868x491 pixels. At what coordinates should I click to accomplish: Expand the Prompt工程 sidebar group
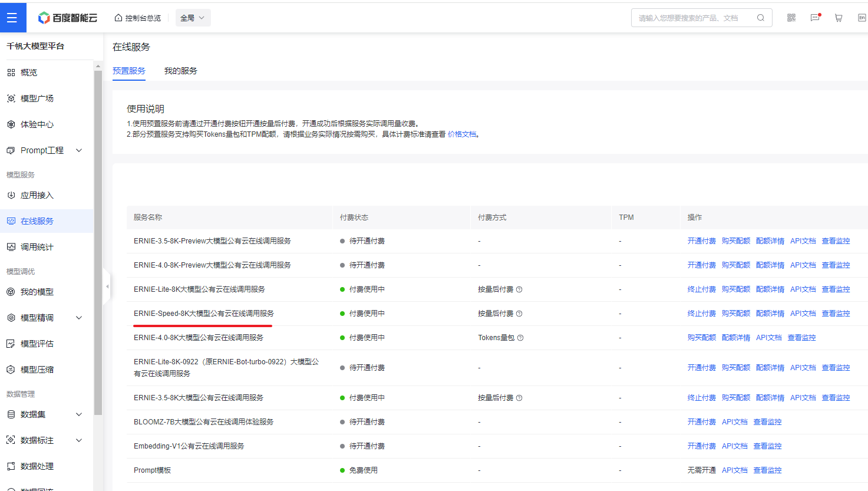(x=79, y=150)
